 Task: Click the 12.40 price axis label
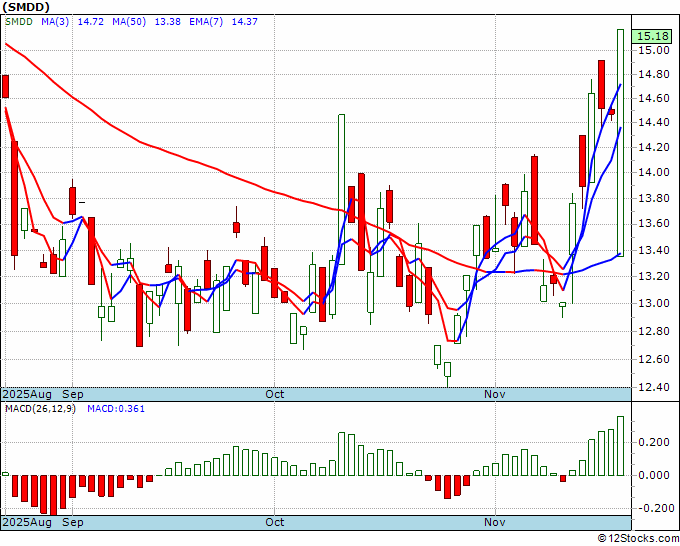click(x=654, y=387)
